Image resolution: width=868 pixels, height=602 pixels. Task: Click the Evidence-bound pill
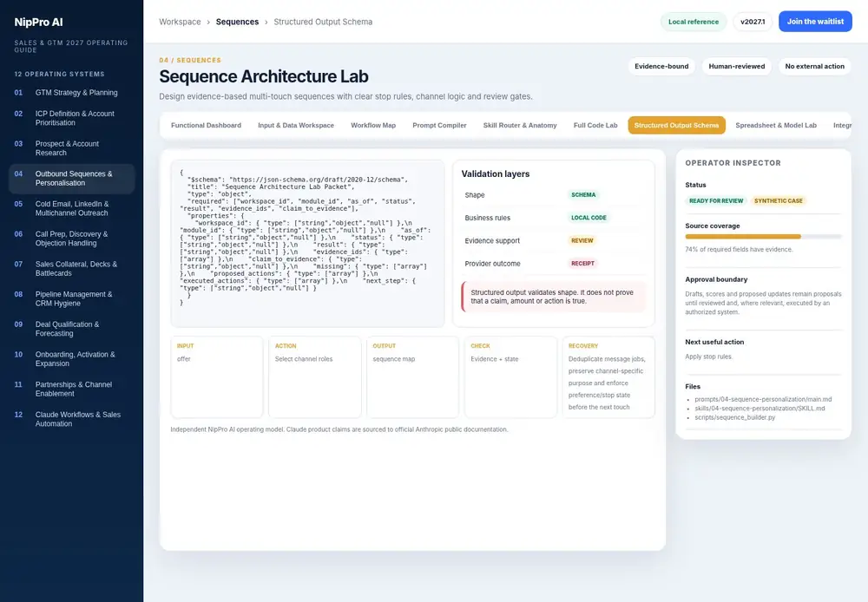pos(661,67)
